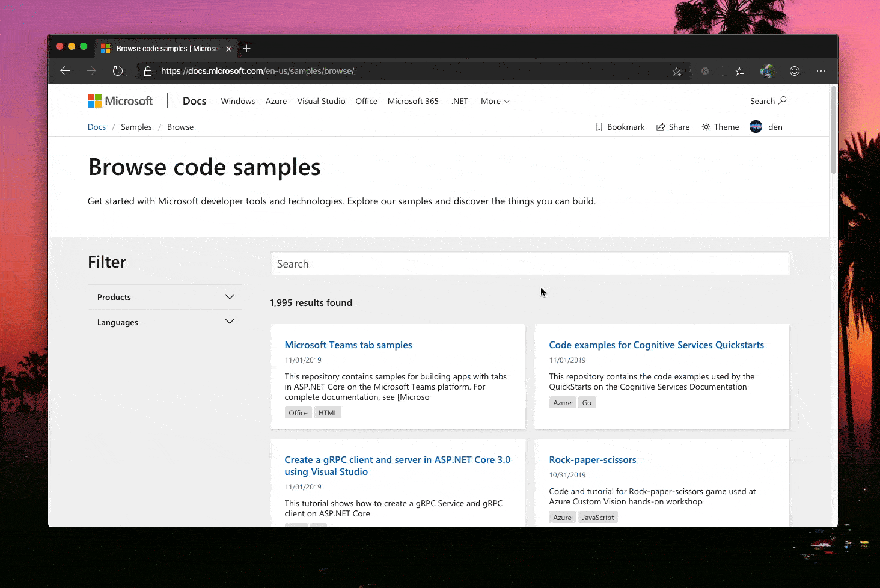Click the Browse breadcrumb
Screen dimensions: 880x588
tap(180, 127)
